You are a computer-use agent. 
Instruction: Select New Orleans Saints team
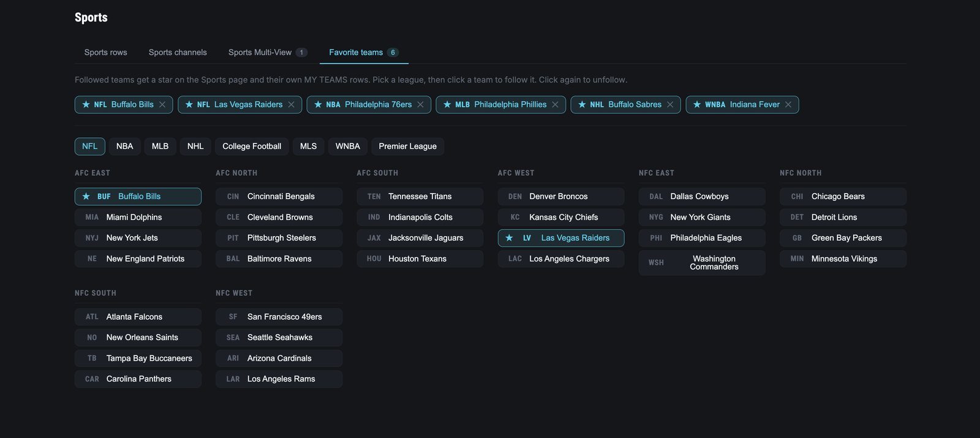(x=138, y=338)
